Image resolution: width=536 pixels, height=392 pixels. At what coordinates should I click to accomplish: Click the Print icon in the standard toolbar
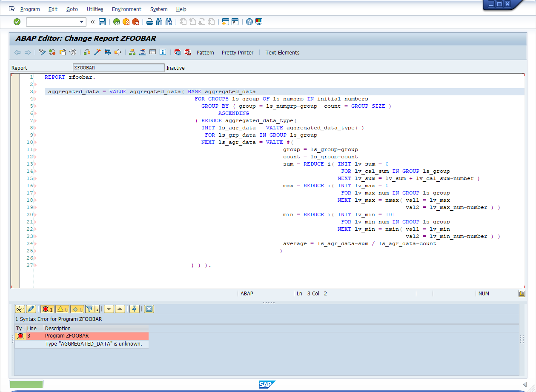click(150, 22)
